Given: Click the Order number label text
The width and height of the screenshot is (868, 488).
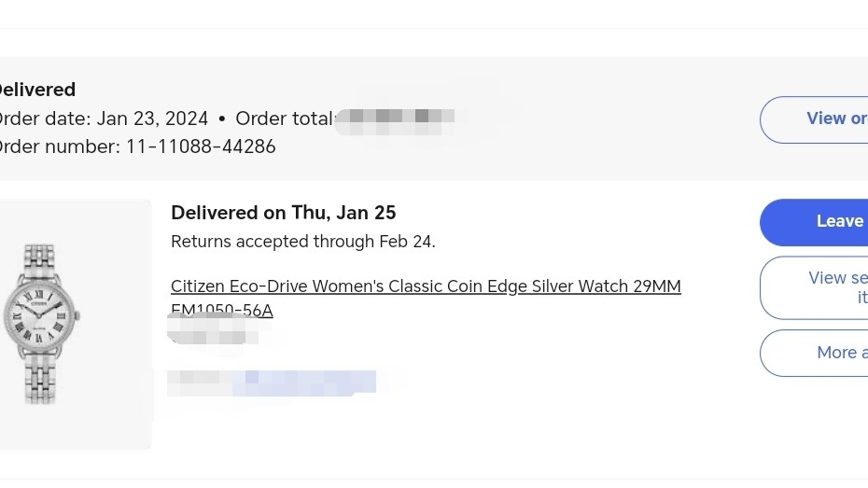Looking at the screenshot, I should 58,146.
